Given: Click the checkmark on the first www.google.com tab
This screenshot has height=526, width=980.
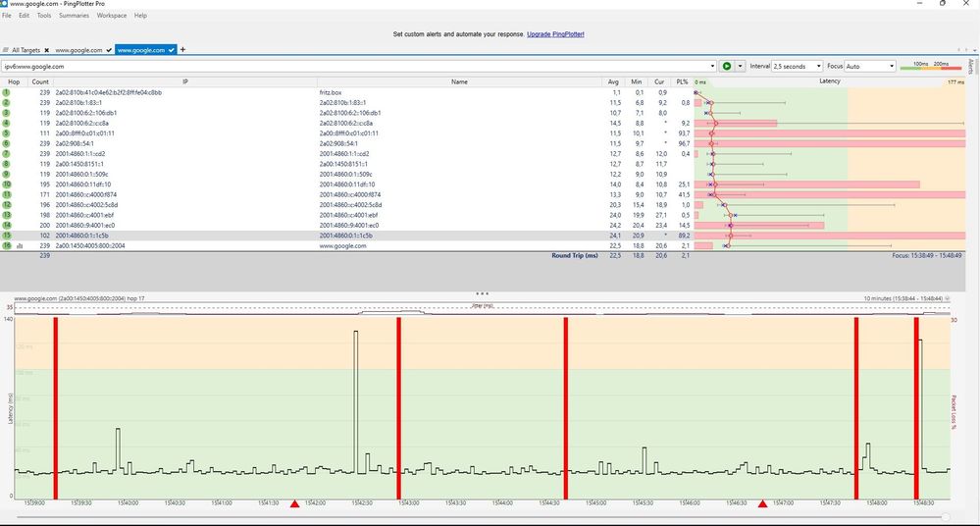Looking at the screenshot, I should pyautogui.click(x=109, y=50).
